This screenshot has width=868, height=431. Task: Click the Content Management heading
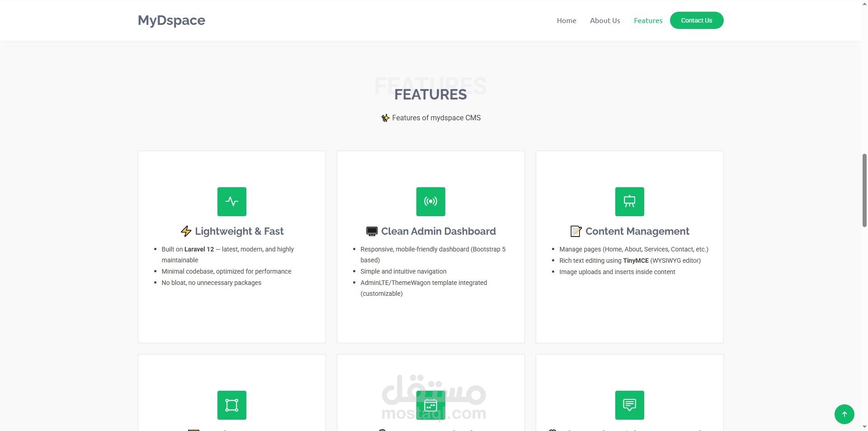637,232
